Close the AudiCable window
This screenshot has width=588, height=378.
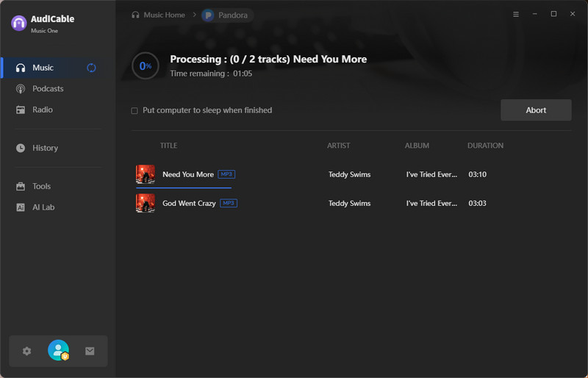pos(573,14)
